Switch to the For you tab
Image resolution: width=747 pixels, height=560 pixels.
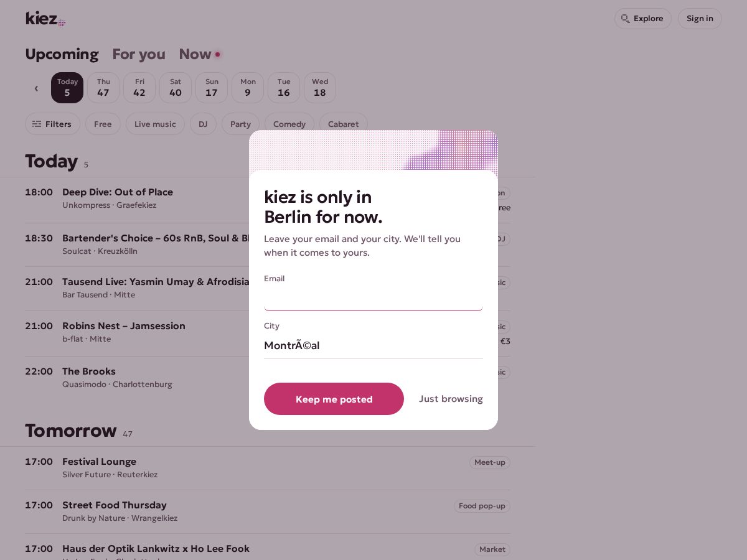[x=139, y=54]
